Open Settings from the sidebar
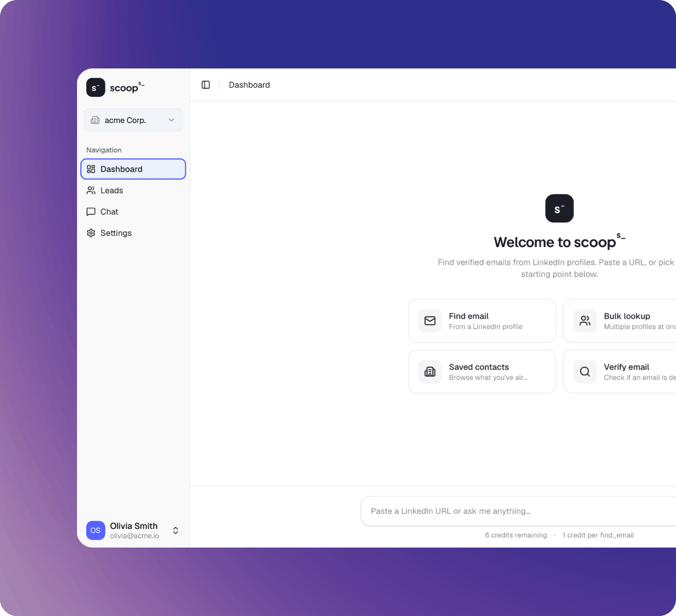This screenshot has width=676, height=616. [x=133, y=233]
